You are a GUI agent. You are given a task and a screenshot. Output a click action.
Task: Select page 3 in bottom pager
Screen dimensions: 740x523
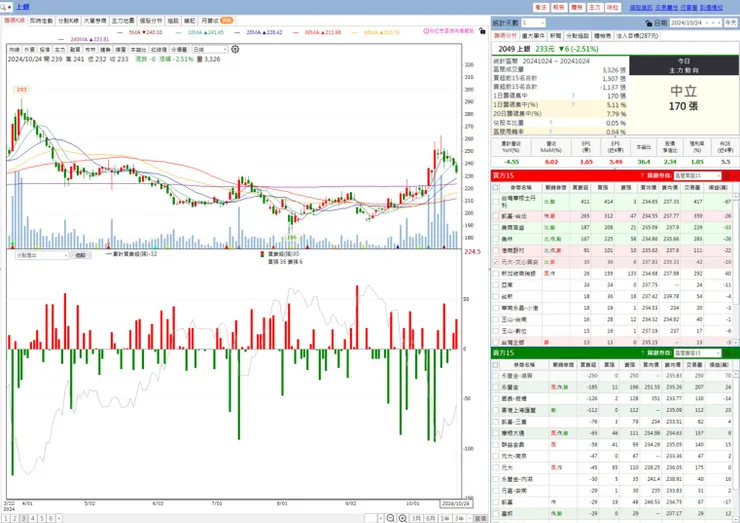coord(24,518)
